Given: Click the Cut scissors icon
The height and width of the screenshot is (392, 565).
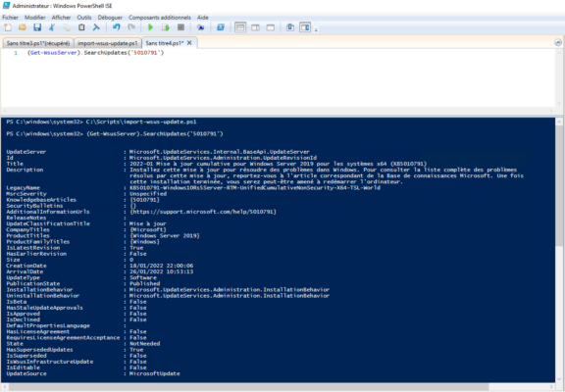Looking at the screenshot, I should pos(52,27).
